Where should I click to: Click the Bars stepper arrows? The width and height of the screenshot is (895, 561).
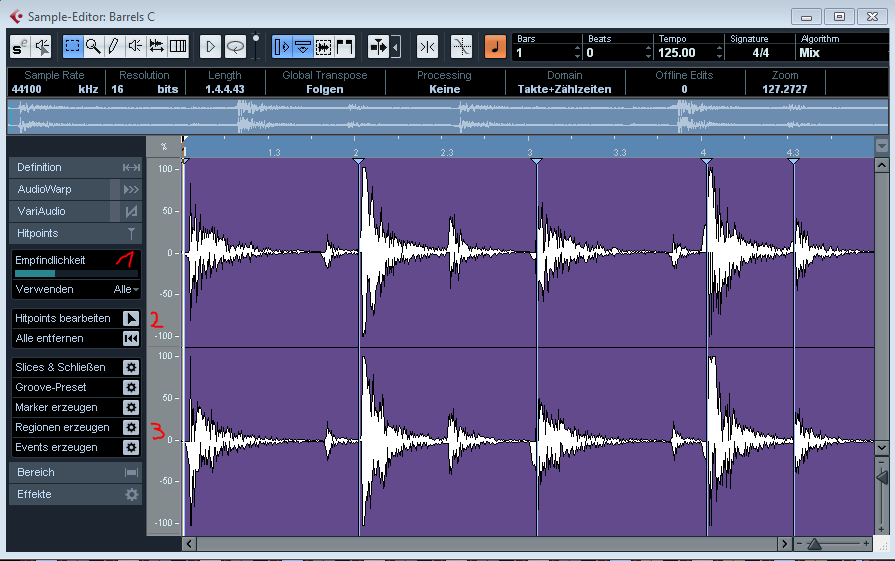point(577,53)
